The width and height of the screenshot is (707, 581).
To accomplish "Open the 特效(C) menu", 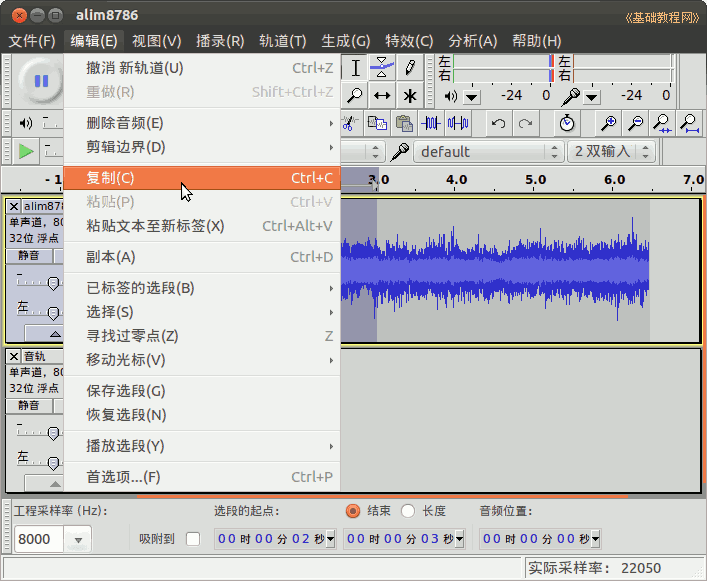I will pos(409,41).
